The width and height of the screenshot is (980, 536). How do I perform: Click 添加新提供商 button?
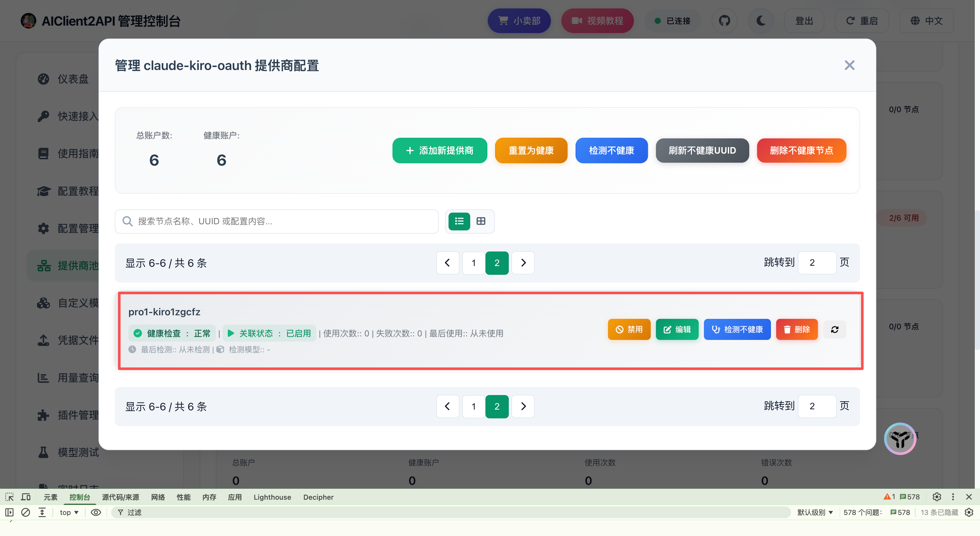click(x=439, y=150)
